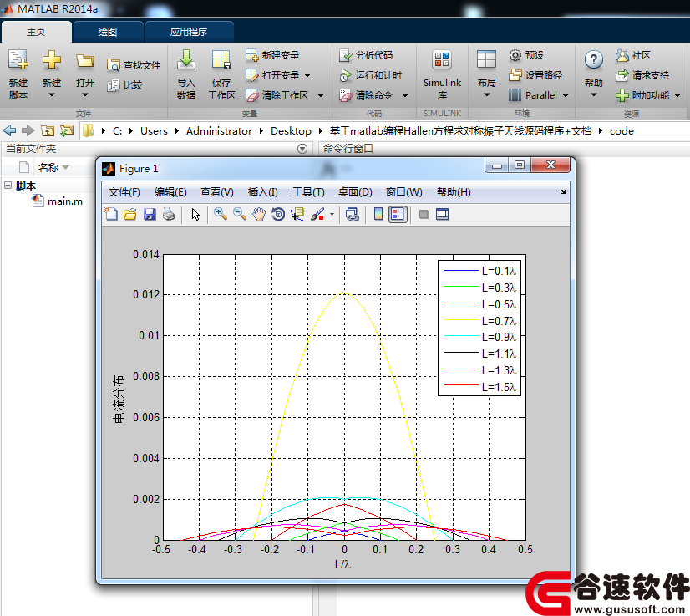This screenshot has width=690, height=616.
Task: Select the Rotate 3D tool
Action: [x=278, y=215]
